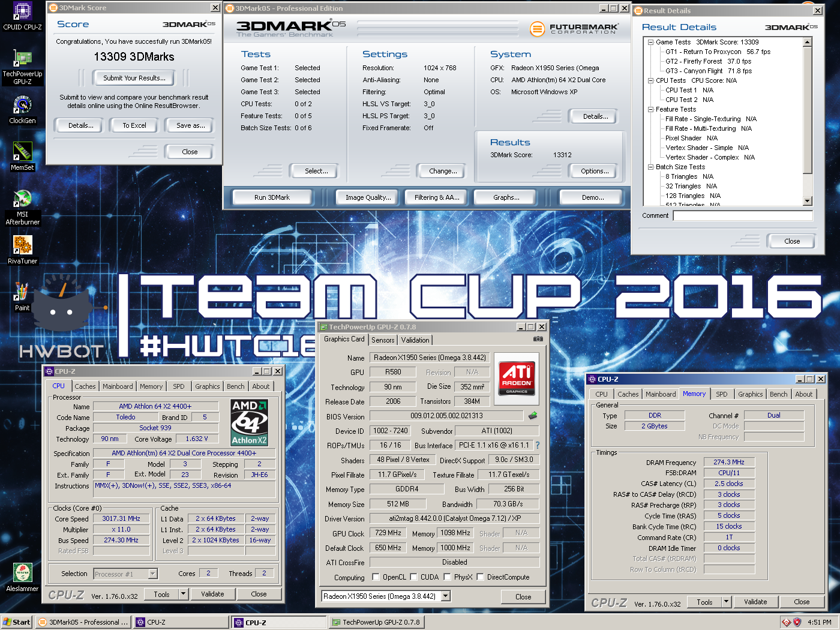Open the Validation tab in GPU-Z
840x630 pixels.
click(415, 340)
